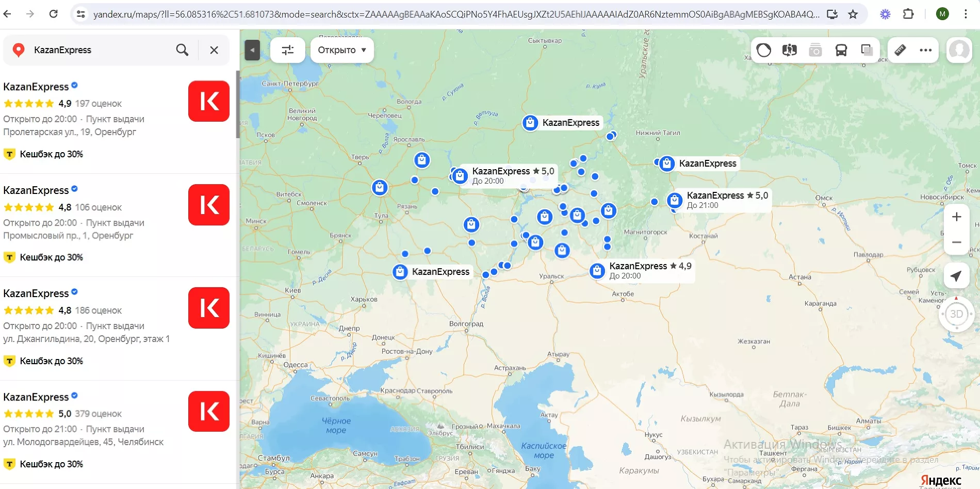The width and height of the screenshot is (980, 489).
Task: Open the user profile avatar
Action: [x=959, y=50]
